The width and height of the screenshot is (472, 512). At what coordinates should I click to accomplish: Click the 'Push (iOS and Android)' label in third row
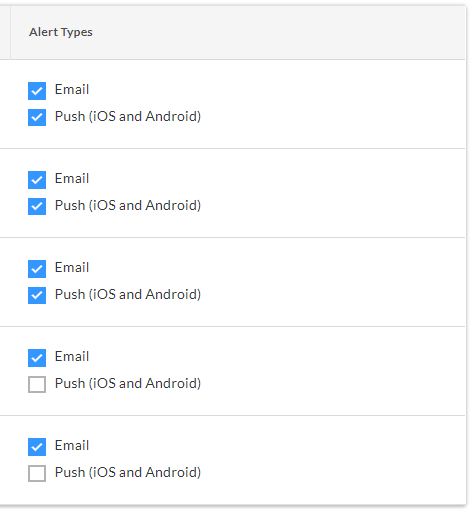coord(128,295)
